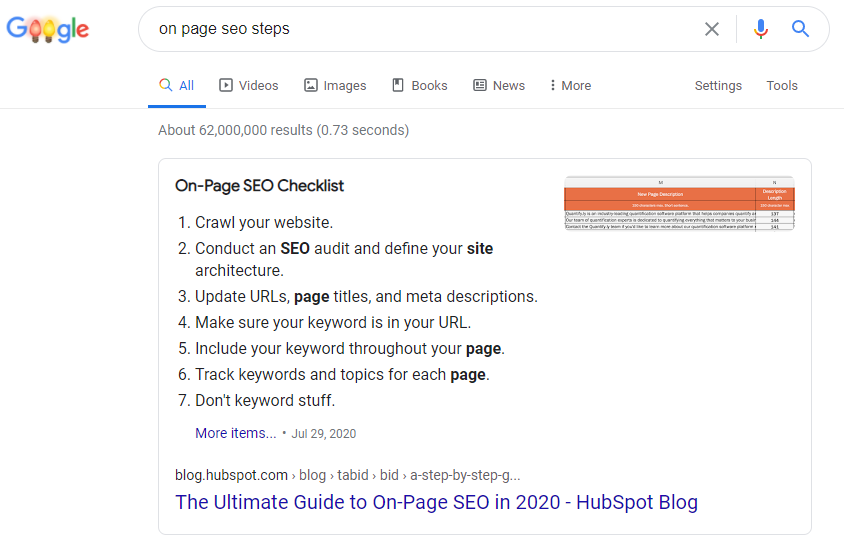Click the results count text
This screenshot has height=538, width=844.
tap(283, 130)
